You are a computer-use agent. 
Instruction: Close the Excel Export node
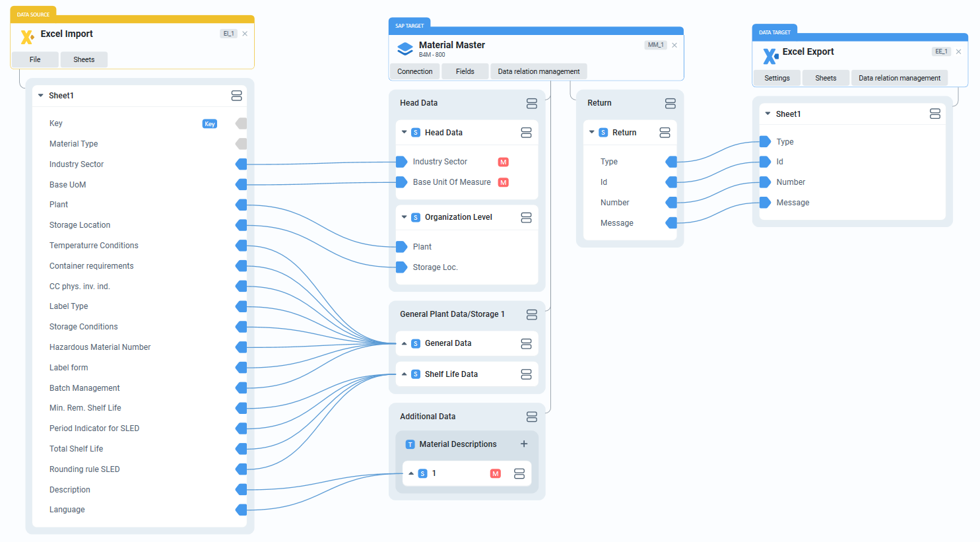[958, 51]
